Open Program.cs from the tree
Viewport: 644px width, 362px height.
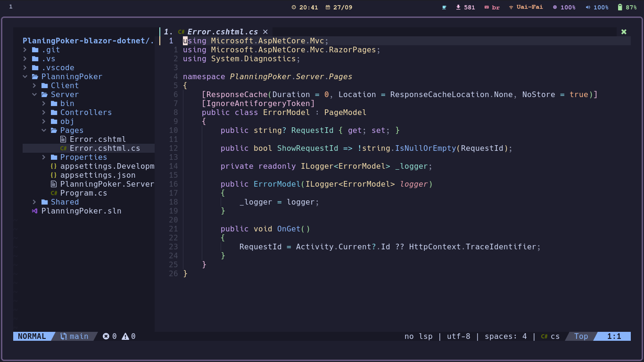tap(83, 193)
